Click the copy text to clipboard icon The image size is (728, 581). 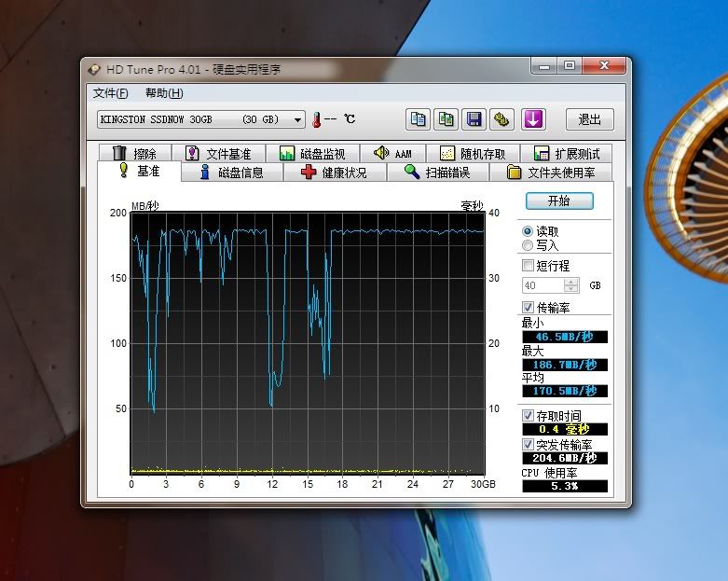click(419, 119)
